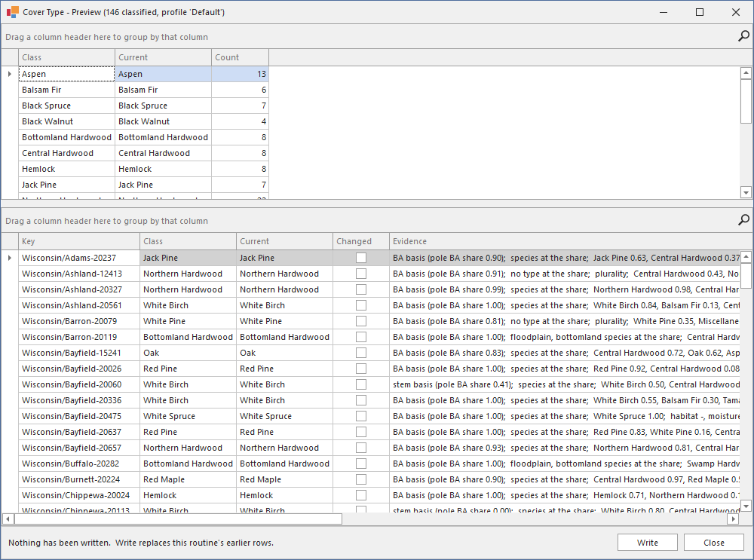The height and width of the screenshot is (560, 754).
Task: Click evidence text for Wisconsin/Adams-20237
Action: tap(565, 258)
